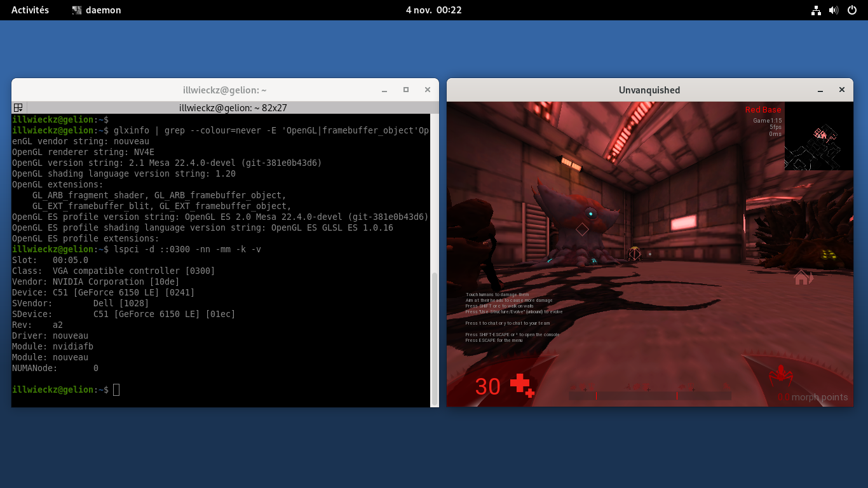Click the 'GL_EXT_framebuffer_blit' extensions line
This screenshot has width=868, height=488.
coord(162,206)
